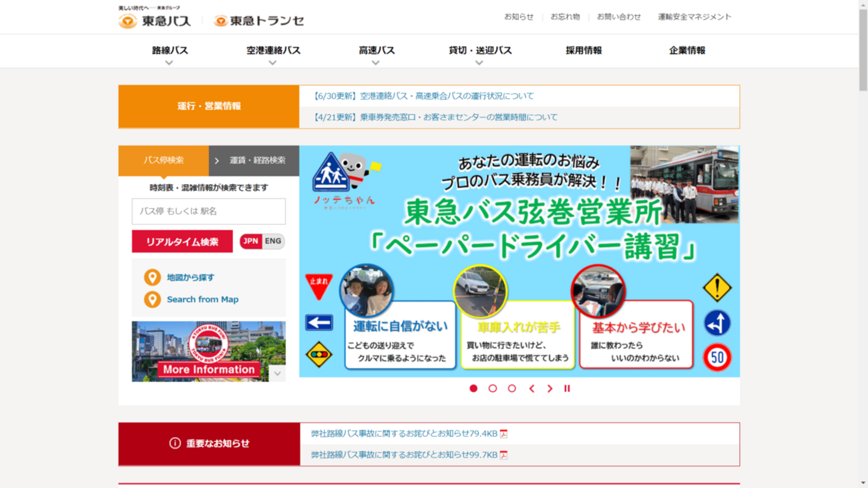Click the info icon beside 重要なお知らせ
Image resolution: width=868 pixels, height=488 pixels.
(x=175, y=443)
